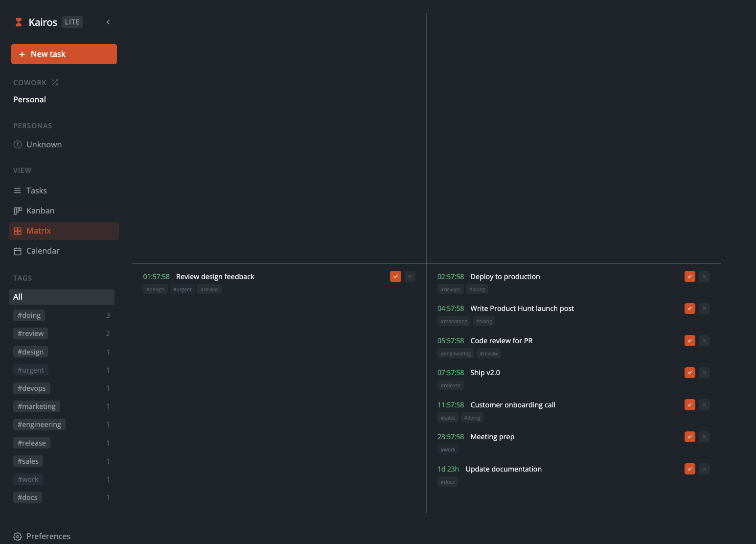Filter tasks by the #doing tag
This screenshot has width=756, height=544.
pyautogui.click(x=29, y=315)
